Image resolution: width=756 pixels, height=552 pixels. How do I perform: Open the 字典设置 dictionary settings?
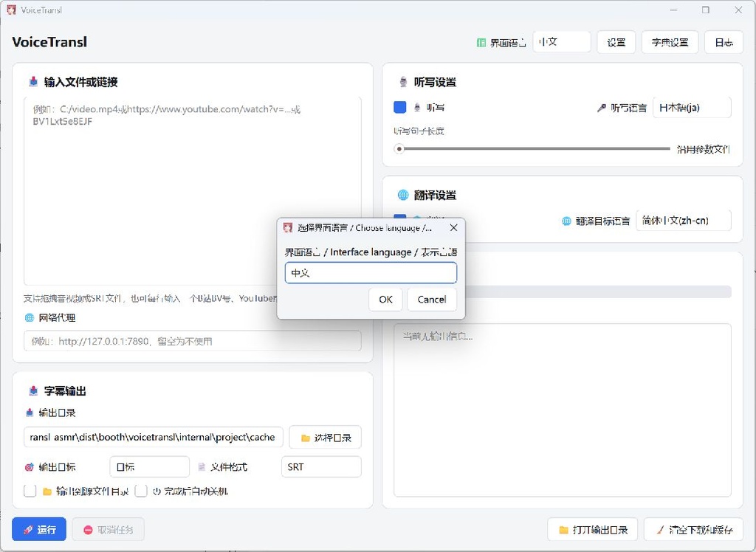pos(670,42)
